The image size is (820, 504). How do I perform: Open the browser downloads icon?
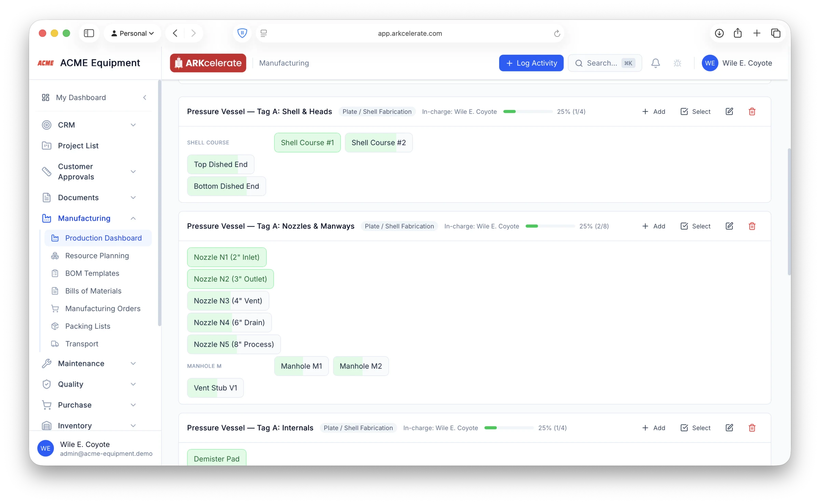tap(719, 33)
